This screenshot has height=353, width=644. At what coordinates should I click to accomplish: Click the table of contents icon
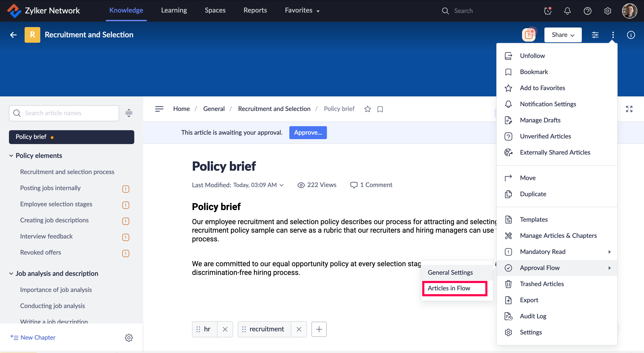pyautogui.click(x=159, y=109)
